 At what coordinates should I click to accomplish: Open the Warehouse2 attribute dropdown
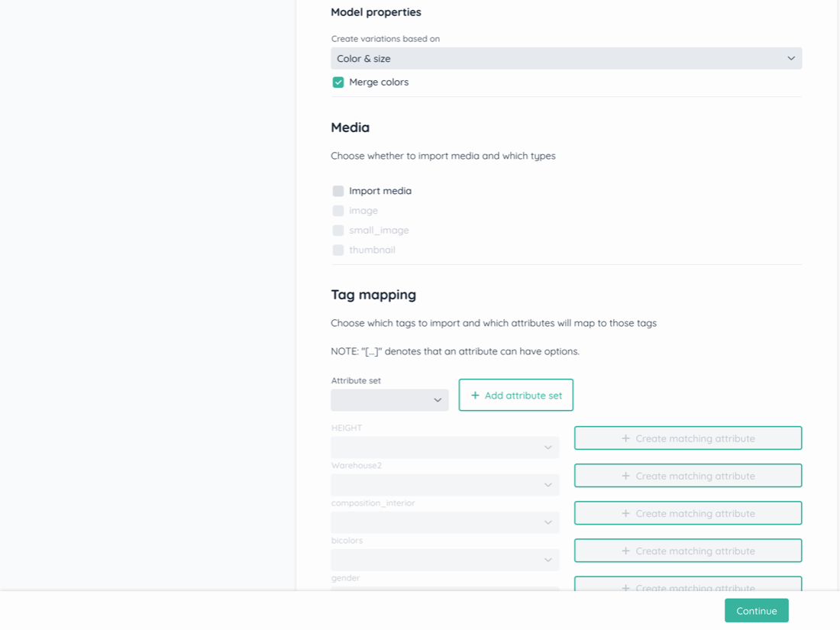(x=444, y=485)
